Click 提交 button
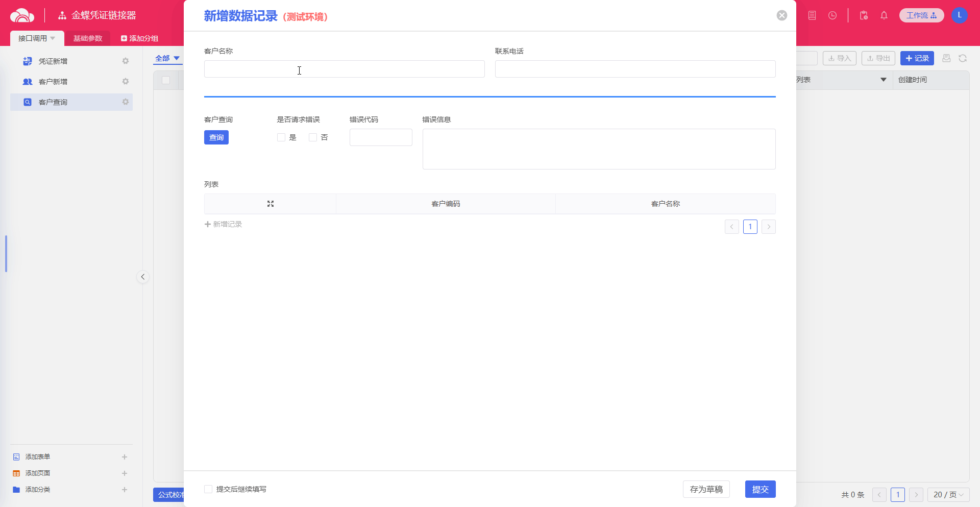980x507 pixels. point(761,489)
